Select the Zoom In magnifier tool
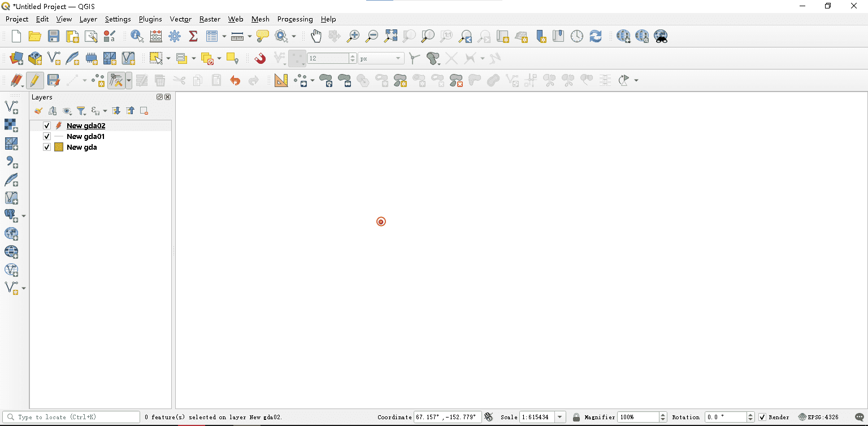This screenshot has width=868, height=426. [353, 36]
